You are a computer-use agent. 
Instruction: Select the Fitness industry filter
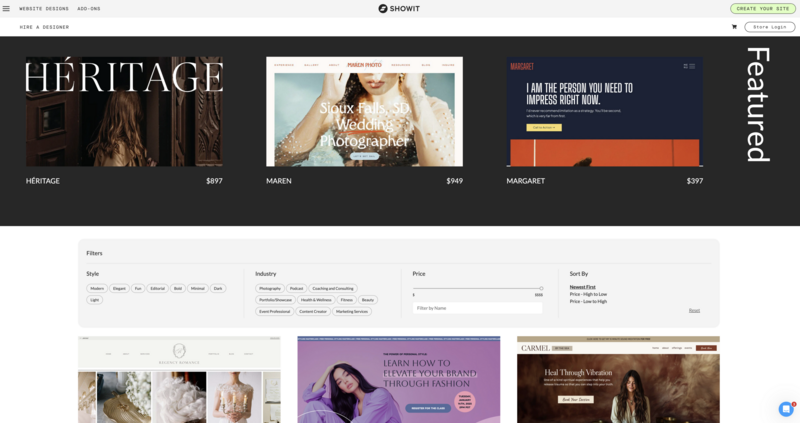point(347,300)
